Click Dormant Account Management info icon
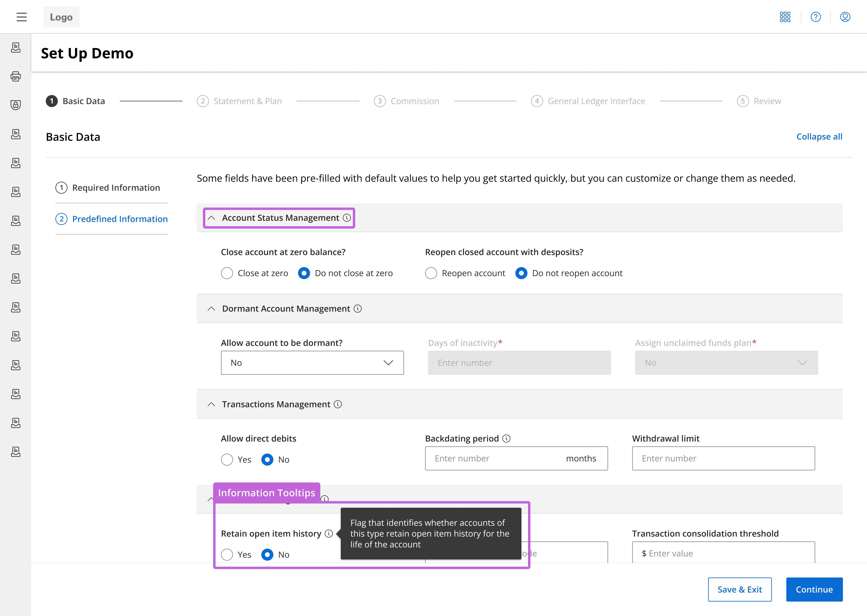The image size is (867, 616). (358, 308)
